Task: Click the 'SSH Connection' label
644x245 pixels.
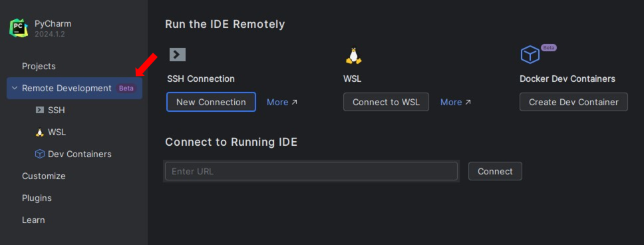Action: pos(201,79)
